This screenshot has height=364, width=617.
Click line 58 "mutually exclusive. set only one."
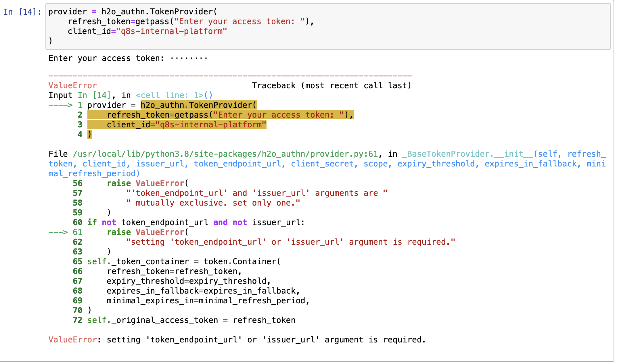[213, 203]
